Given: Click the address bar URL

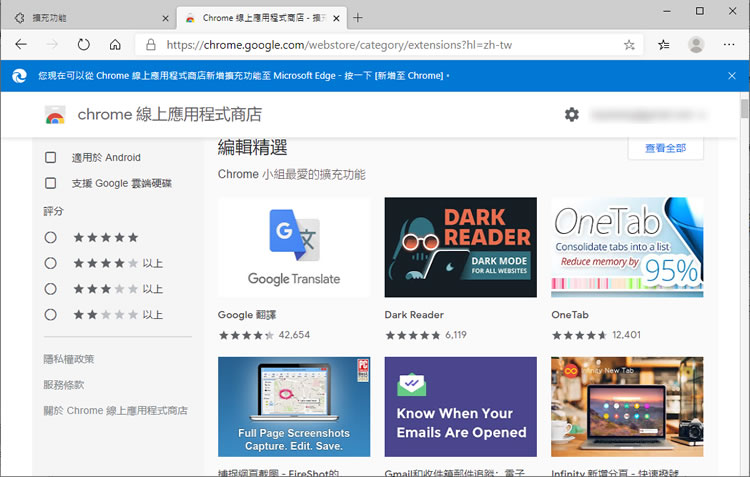Looking at the screenshot, I should point(339,45).
